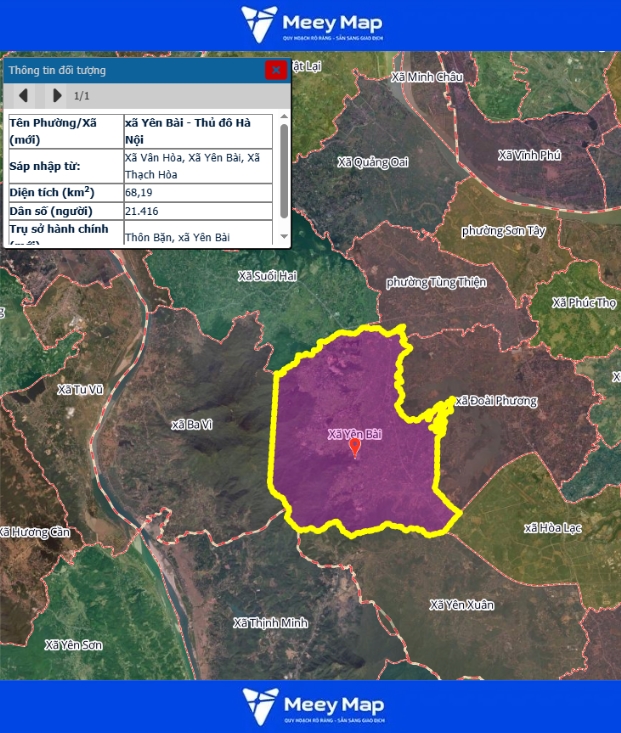This screenshot has width=621, height=733.
Task: Select the Xã Ba Vì region label
Action: click(192, 425)
